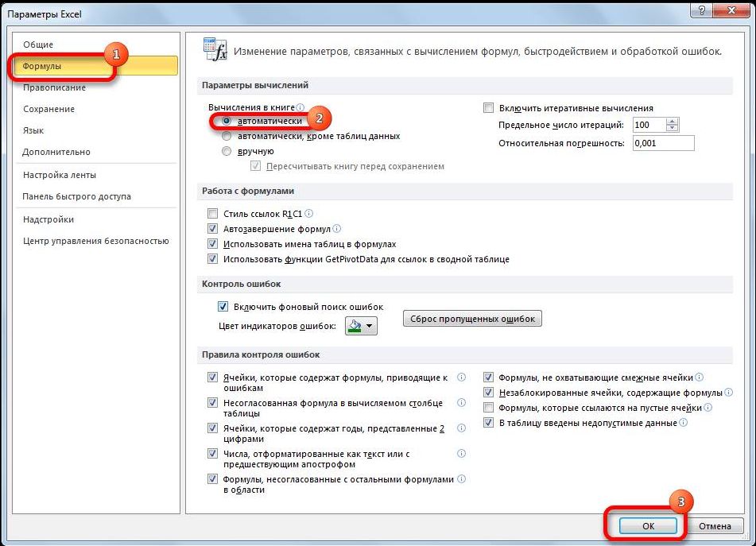This screenshot has height=546, width=756.
Task: Click the Относительная погрешность field
Action: coord(664,143)
